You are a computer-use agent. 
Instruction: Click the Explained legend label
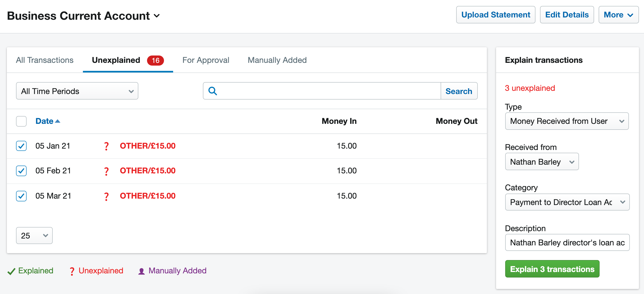coord(36,270)
